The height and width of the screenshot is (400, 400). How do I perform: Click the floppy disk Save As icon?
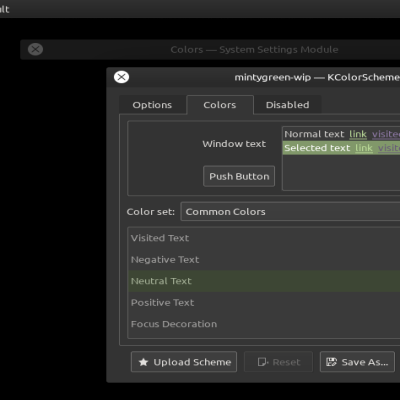tap(331, 362)
